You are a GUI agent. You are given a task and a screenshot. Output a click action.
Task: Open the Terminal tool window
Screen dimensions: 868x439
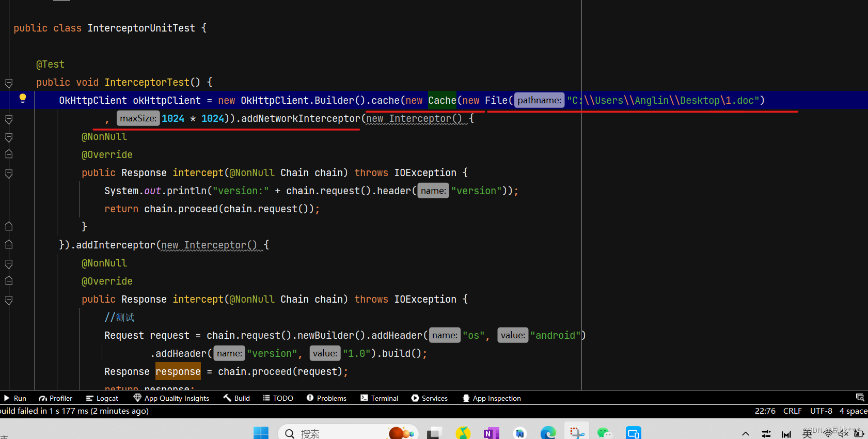[x=380, y=398]
